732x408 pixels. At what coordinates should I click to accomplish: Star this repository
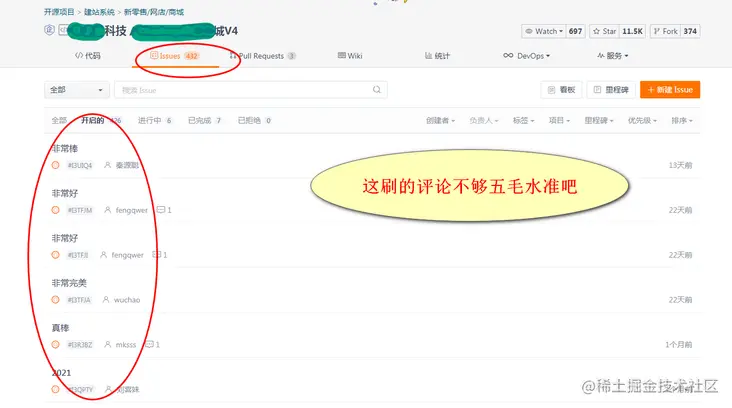(604, 31)
